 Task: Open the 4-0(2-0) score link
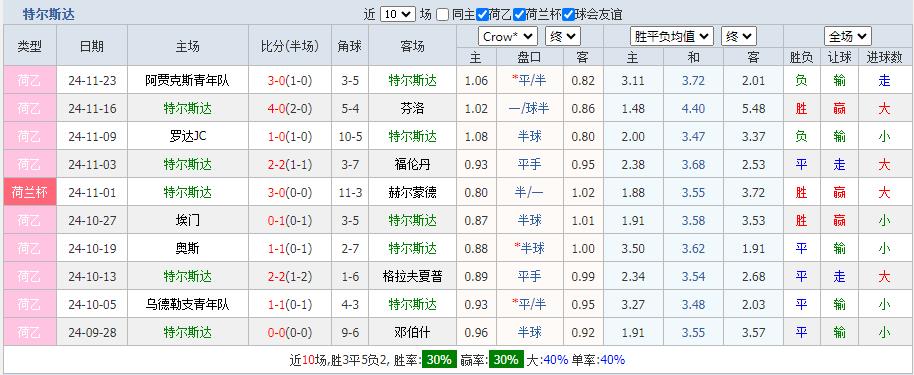pyautogui.click(x=290, y=108)
